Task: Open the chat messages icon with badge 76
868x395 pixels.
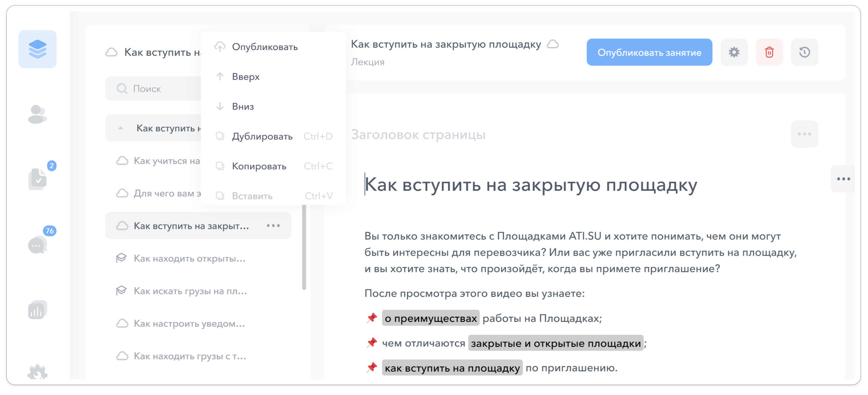Action: click(37, 245)
